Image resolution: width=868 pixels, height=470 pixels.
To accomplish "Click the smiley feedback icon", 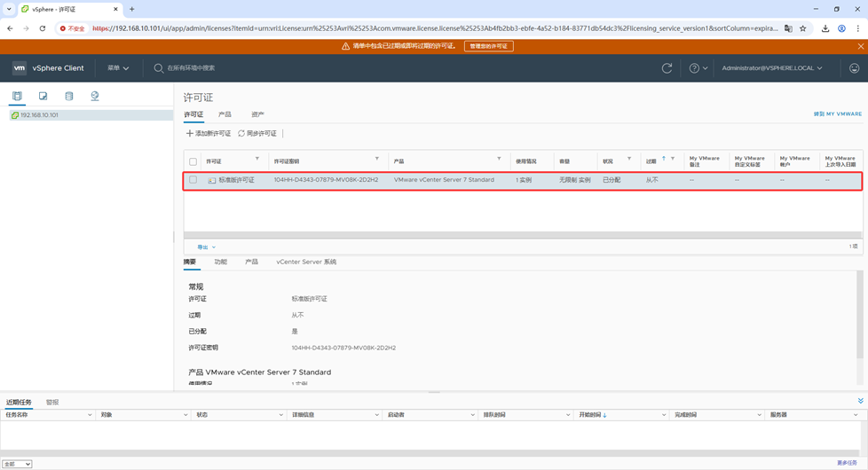I will 854,68.
